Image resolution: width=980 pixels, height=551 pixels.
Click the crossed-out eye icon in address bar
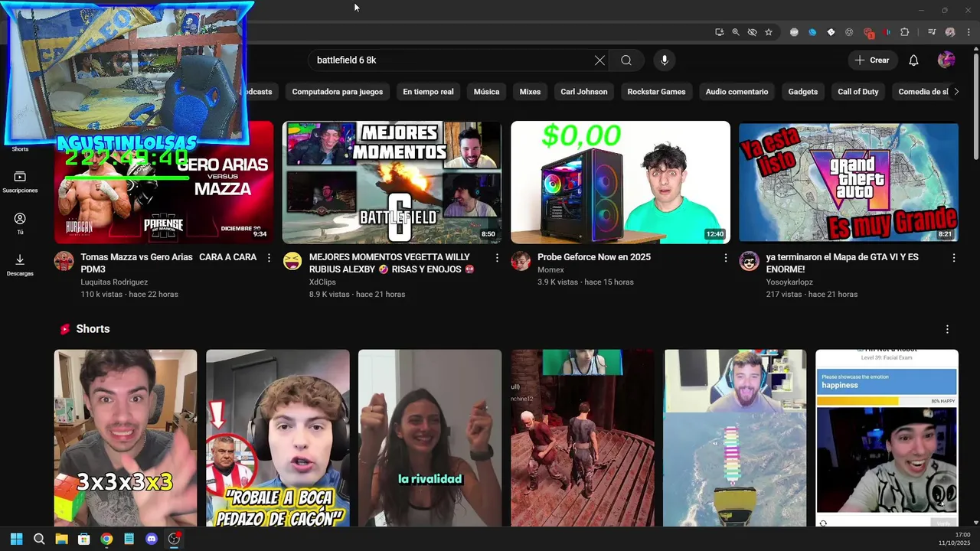tap(752, 32)
